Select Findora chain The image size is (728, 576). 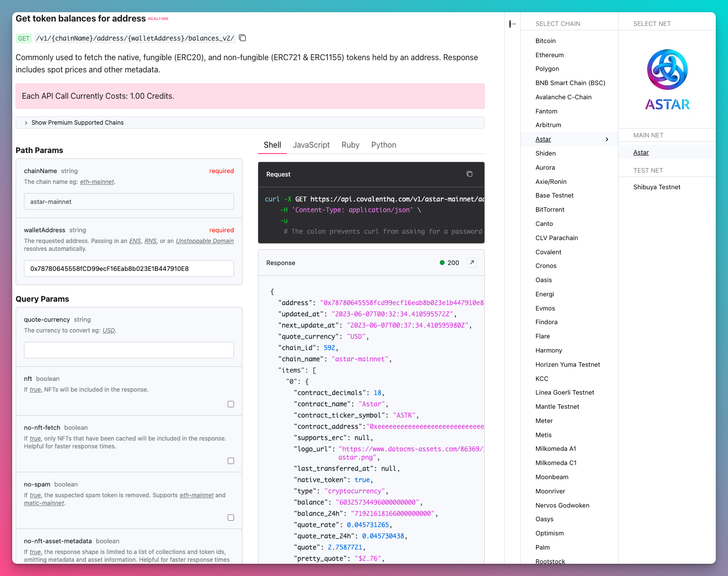(546, 322)
